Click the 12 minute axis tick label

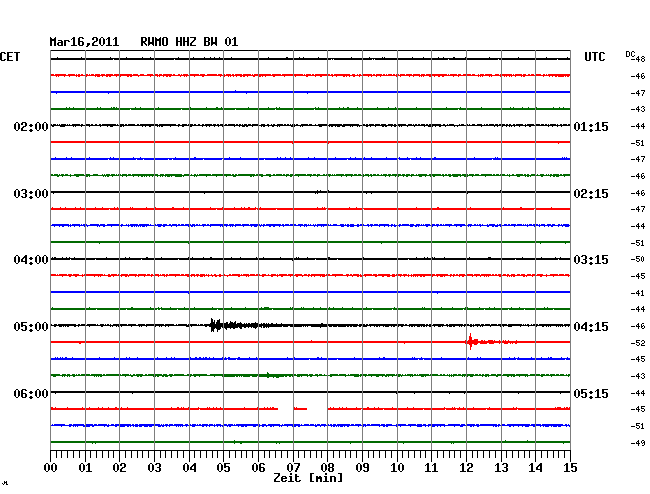coord(466,468)
